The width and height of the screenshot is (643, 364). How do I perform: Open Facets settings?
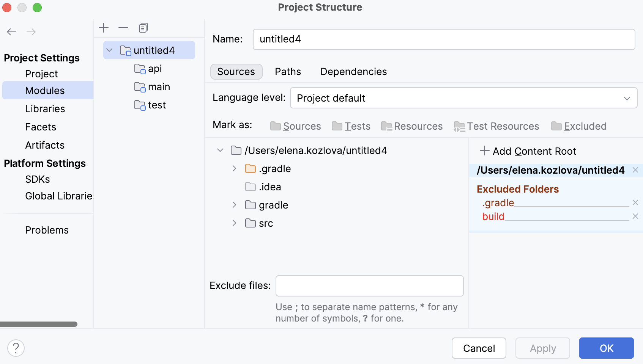coord(41,127)
